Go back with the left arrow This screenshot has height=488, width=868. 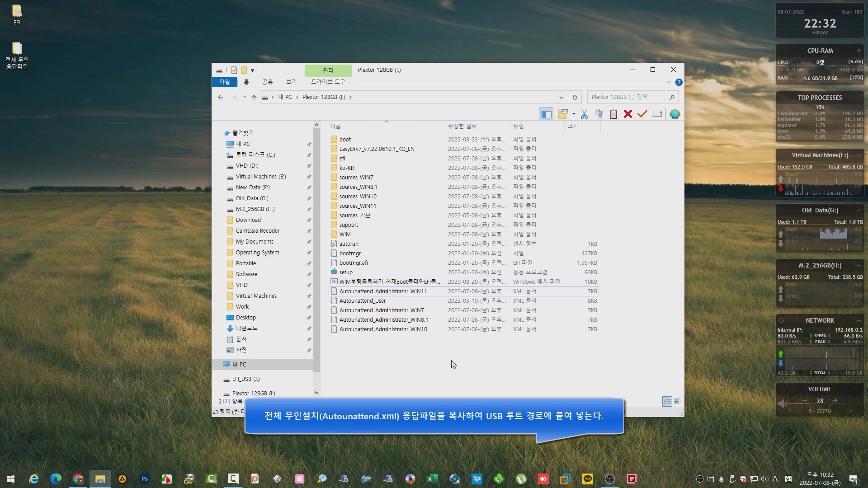[x=221, y=97]
